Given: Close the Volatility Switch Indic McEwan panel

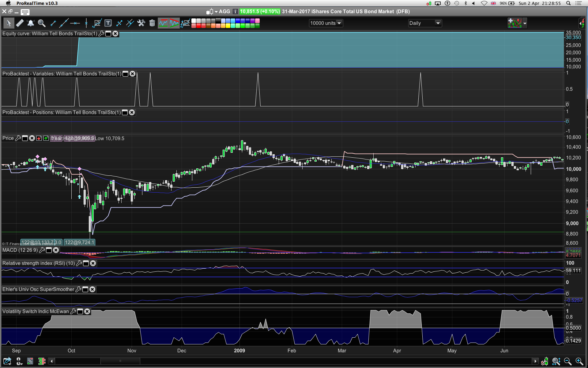Looking at the screenshot, I should (x=87, y=312).
